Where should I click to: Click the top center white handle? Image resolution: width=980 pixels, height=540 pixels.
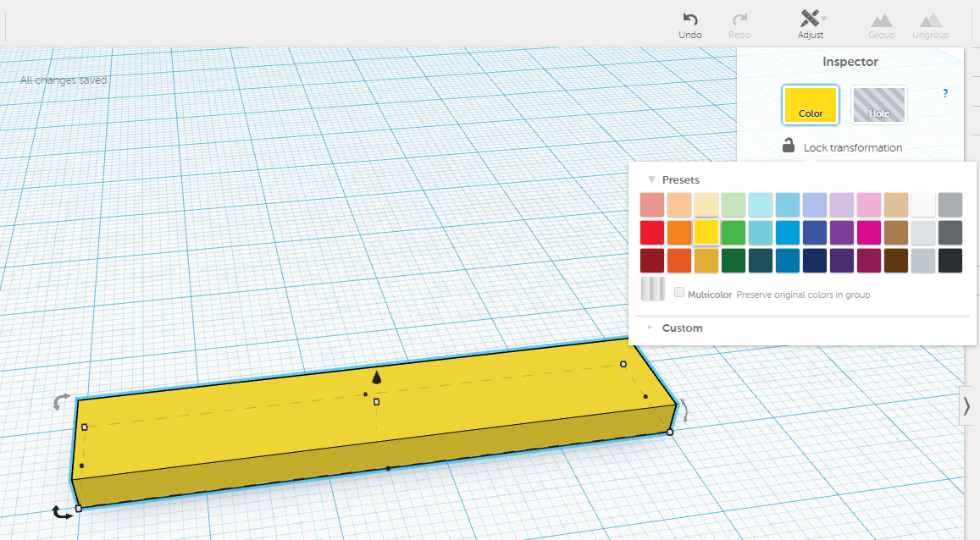(376, 402)
